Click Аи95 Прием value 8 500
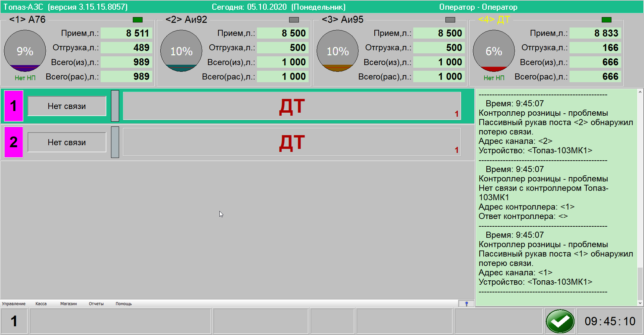 439,33
